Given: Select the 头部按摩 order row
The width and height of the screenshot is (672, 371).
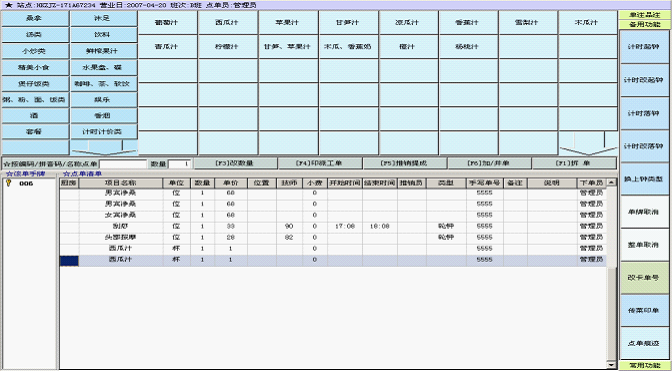Looking at the screenshot, I should 333,237.
